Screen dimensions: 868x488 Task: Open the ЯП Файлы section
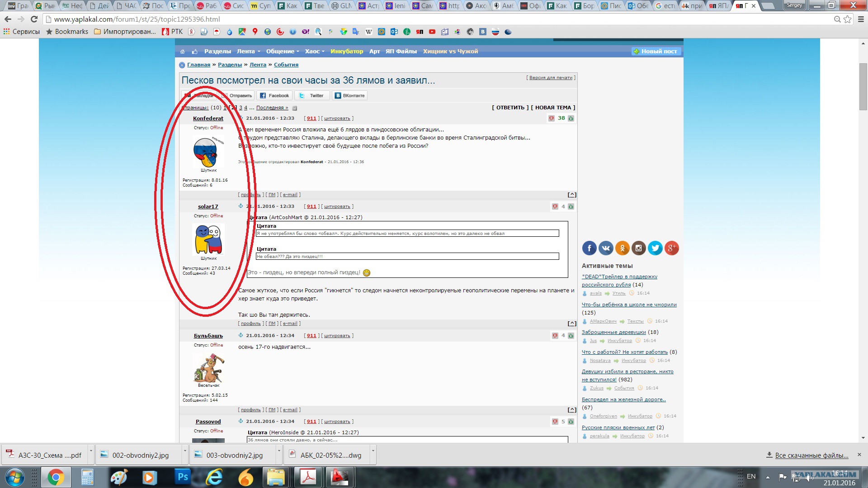coord(401,52)
